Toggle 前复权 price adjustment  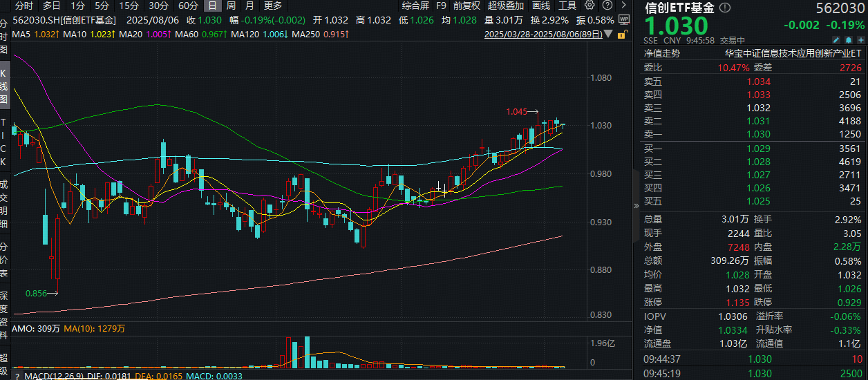467,6
